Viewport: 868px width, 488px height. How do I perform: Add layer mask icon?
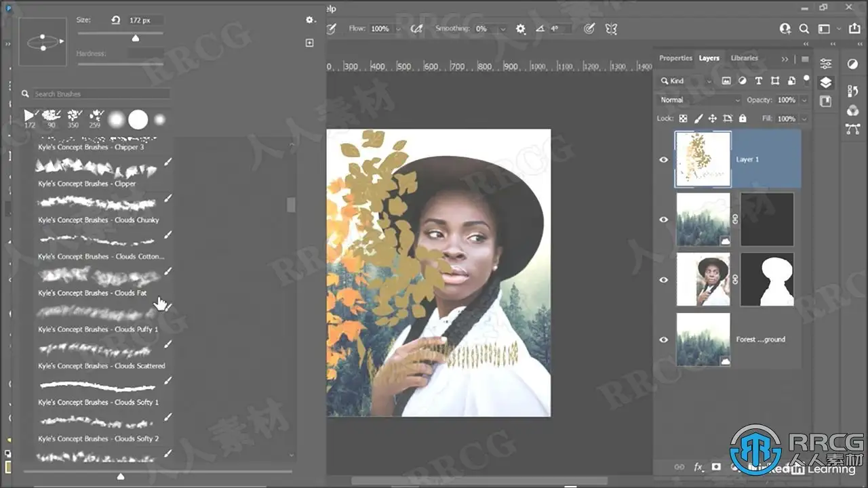[716, 467]
